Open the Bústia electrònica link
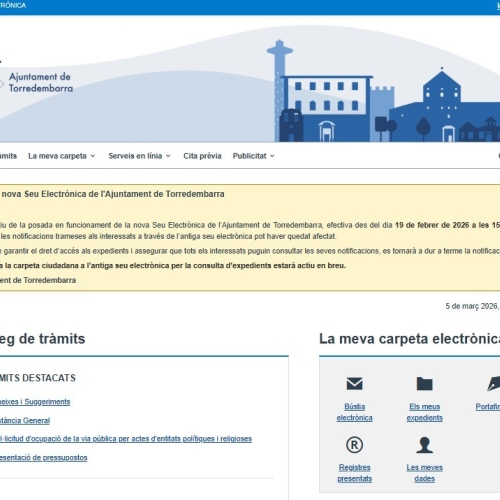The width and height of the screenshot is (500, 500). (354, 412)
